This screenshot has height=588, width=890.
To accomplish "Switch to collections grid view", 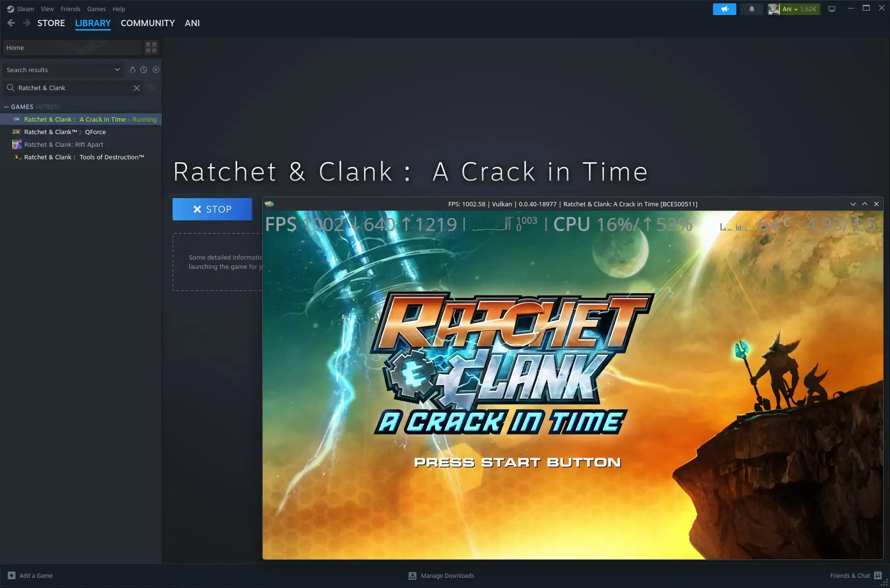I will 151,47.
